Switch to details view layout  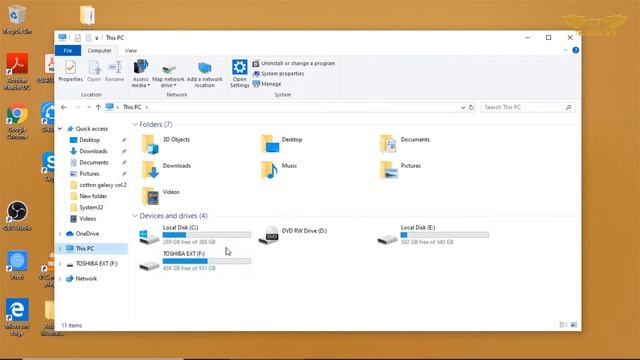[563, 325]
